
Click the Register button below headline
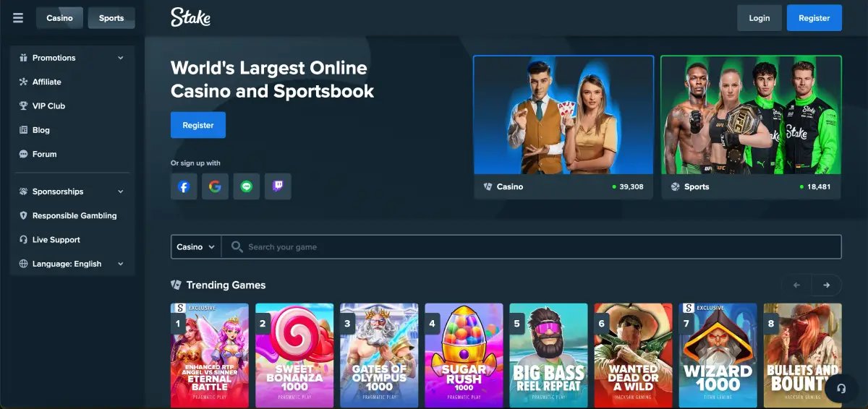[198, 125]
